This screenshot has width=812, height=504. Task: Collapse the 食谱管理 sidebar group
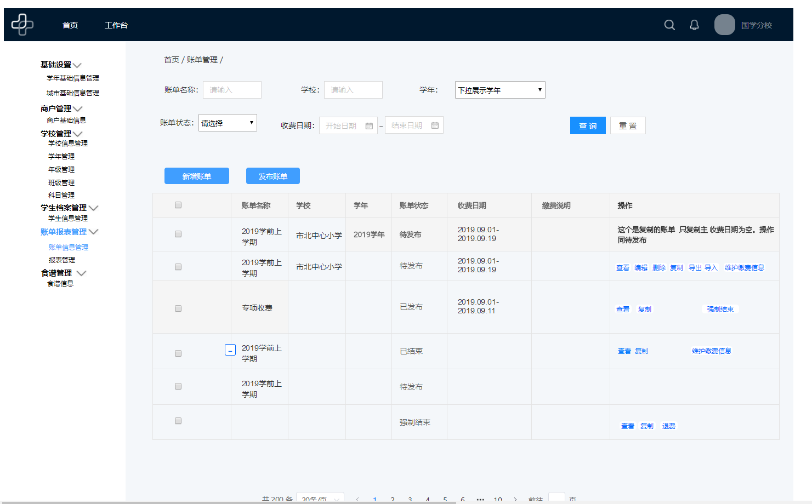[82, 273]
